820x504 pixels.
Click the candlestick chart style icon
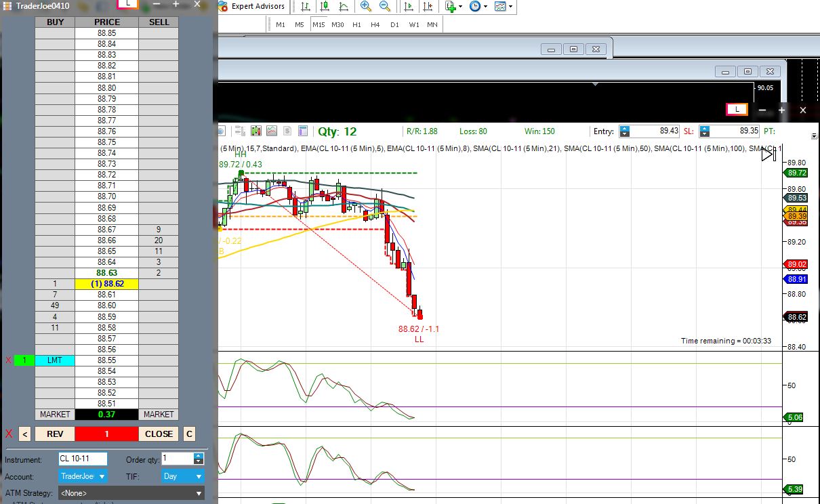click(x=256, y=131)
